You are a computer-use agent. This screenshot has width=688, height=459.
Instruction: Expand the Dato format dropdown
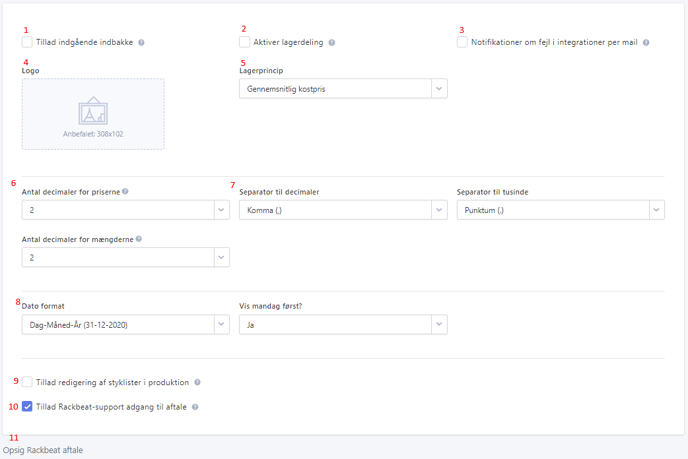tap(125, 324)
